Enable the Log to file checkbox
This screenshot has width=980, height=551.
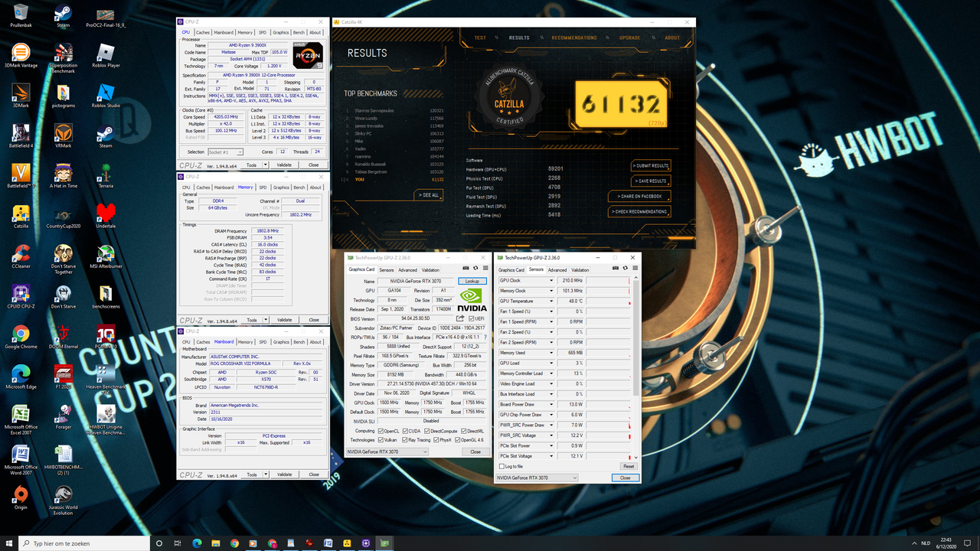[501, 466]
